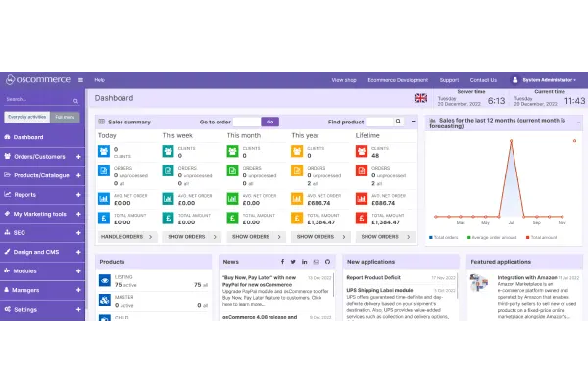
Task: Expand the Products/Catalogue sidebar section
Action: click(78, 175)
